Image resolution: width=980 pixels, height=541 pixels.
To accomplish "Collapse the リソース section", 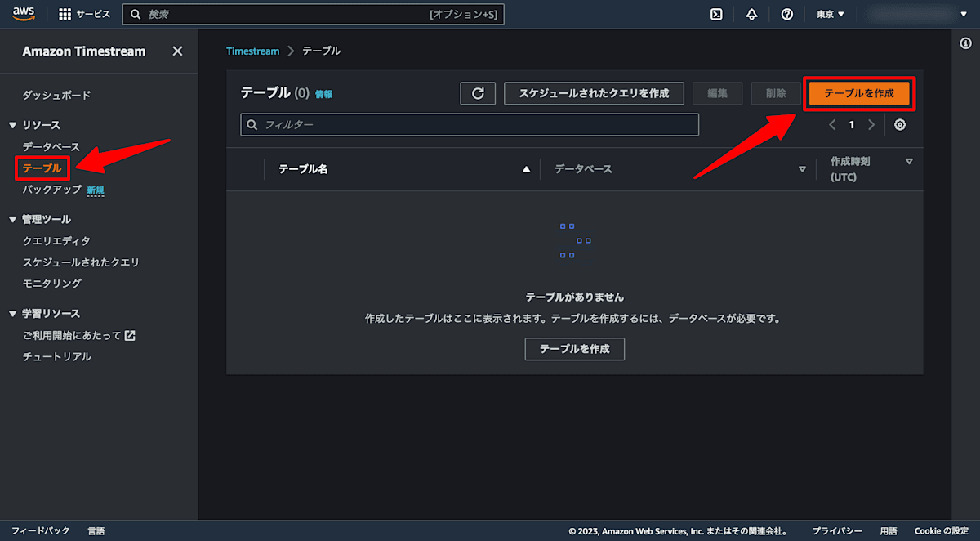I will click(13, 125).
